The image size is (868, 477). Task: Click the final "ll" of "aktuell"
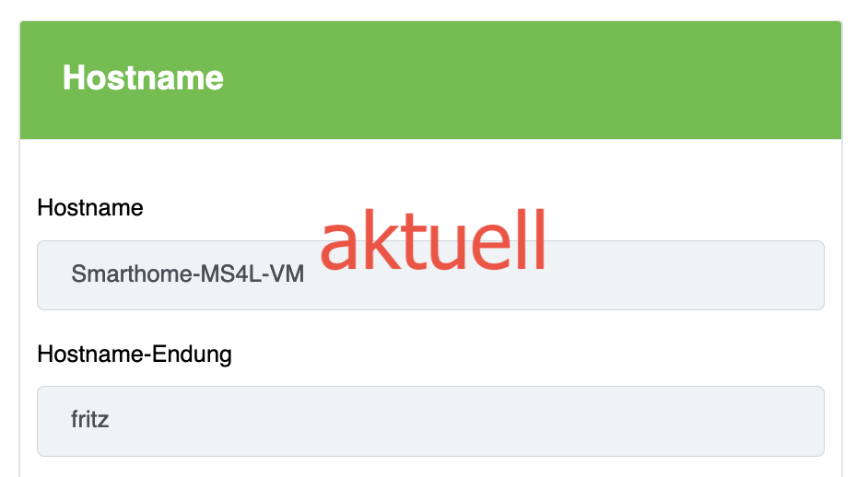[532, 239]
